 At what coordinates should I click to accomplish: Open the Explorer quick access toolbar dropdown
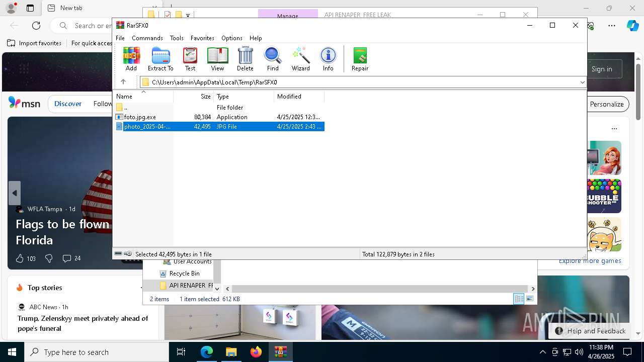point(188,15)
